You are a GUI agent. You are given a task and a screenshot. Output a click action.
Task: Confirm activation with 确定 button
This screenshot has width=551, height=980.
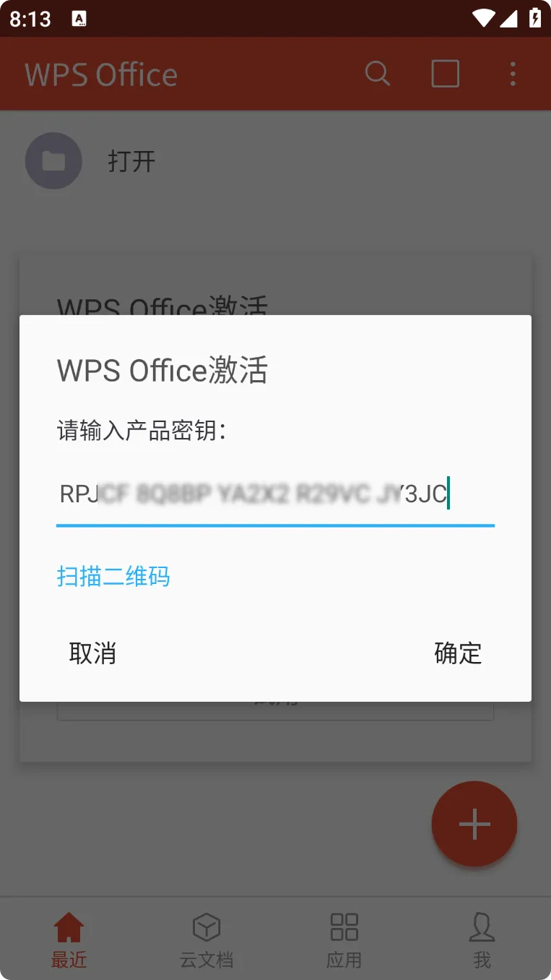pyautogui.click(x=458, y=653)
